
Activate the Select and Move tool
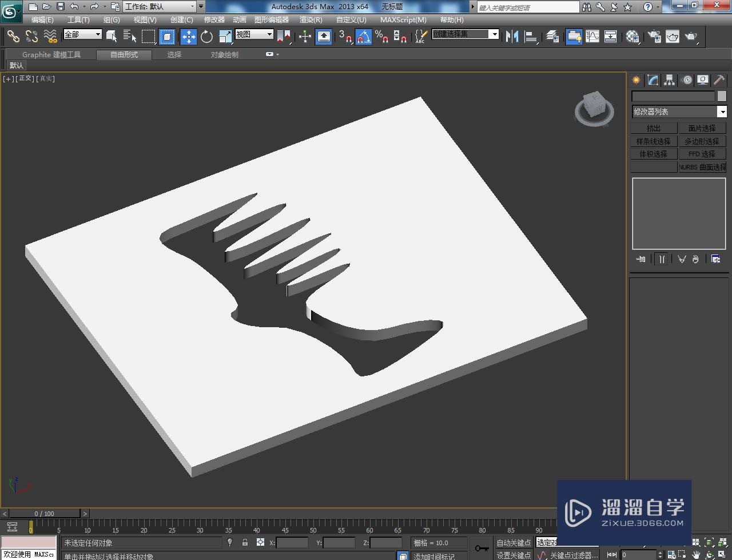click(189, 37)
